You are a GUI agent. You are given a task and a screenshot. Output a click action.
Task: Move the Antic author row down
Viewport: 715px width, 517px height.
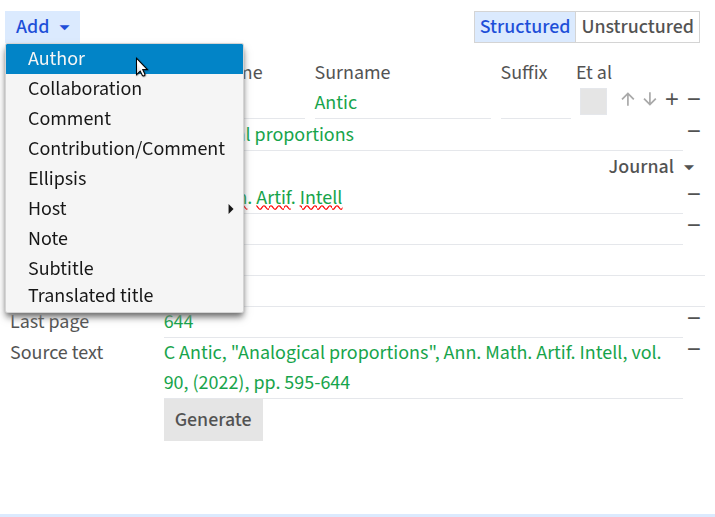click(x=650, y=99)
